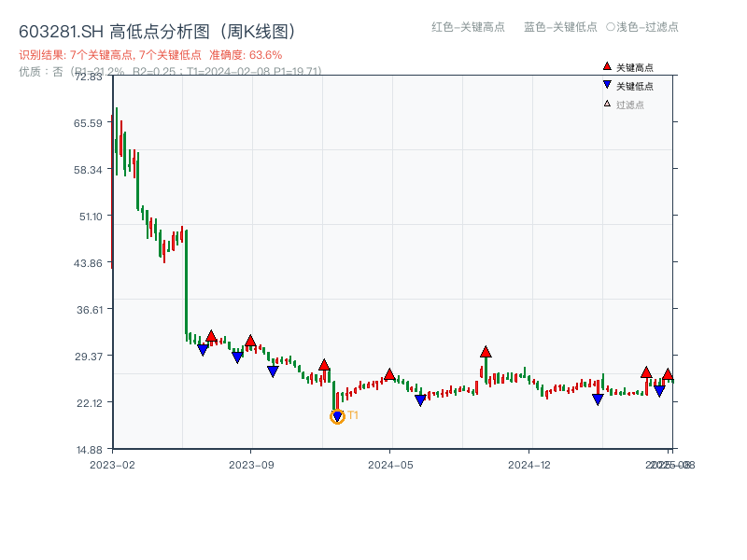Click the 蓝色-关键低点 header label
The image size is (747, 560).
(560, 27)
